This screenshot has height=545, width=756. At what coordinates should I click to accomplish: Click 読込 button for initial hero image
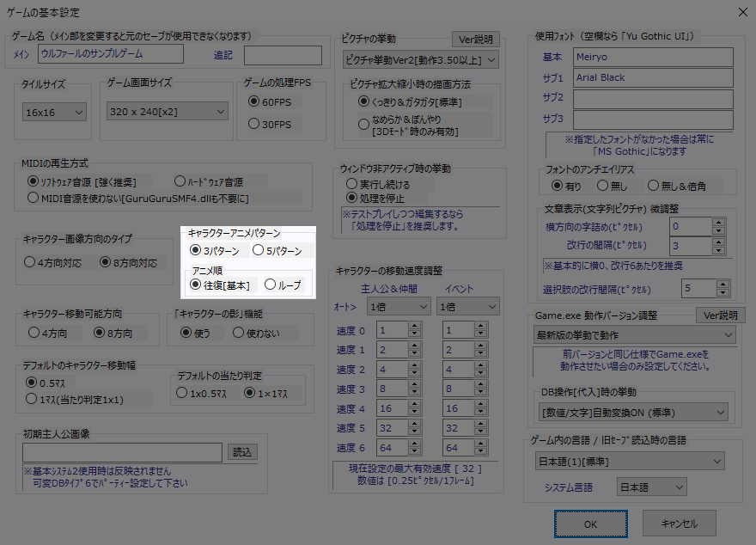pyautogui.click(x=242, y=452)
